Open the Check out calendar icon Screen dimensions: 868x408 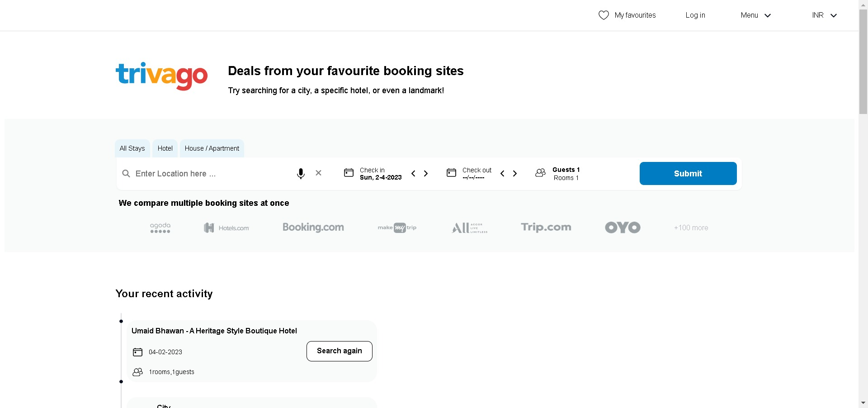point(451,173)
